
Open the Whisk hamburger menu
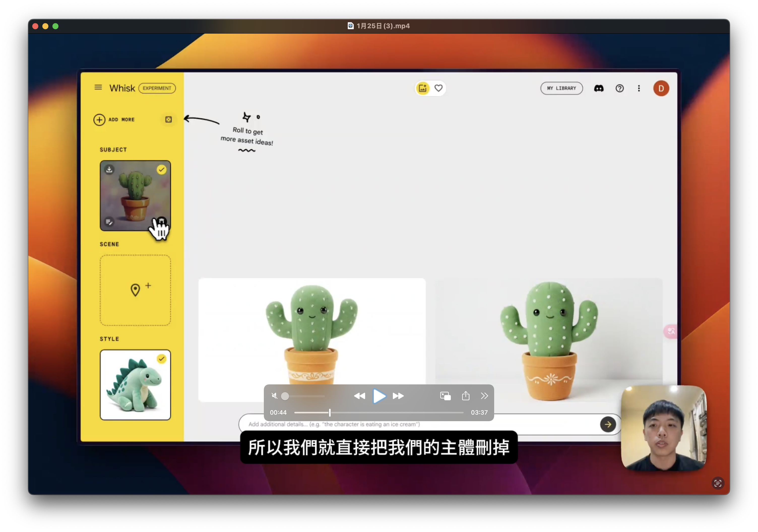pos(98,87)
